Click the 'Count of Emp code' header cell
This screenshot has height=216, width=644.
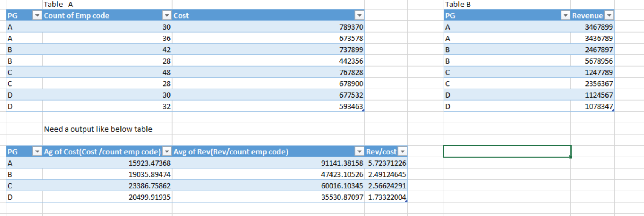107,16
